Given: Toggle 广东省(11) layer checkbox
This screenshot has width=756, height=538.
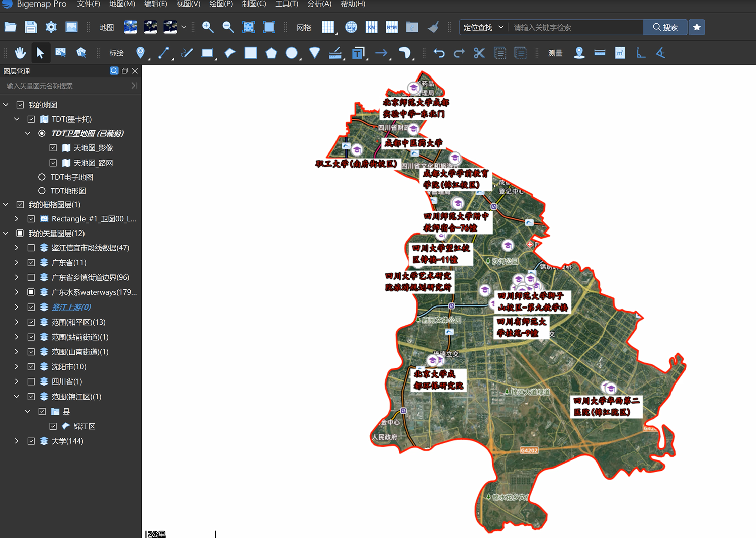Looking at the screenshot, I should click(31, 262).
